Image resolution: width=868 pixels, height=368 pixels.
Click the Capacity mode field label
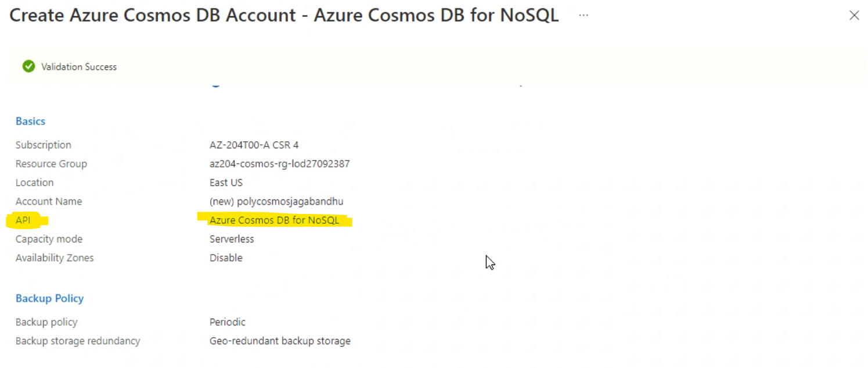click(49, 239)
